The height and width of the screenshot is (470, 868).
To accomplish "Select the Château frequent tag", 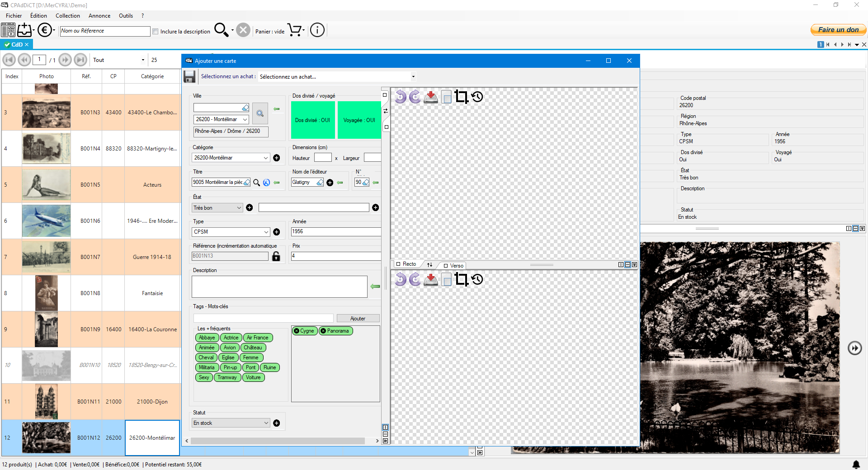I will tap(253, 348).
